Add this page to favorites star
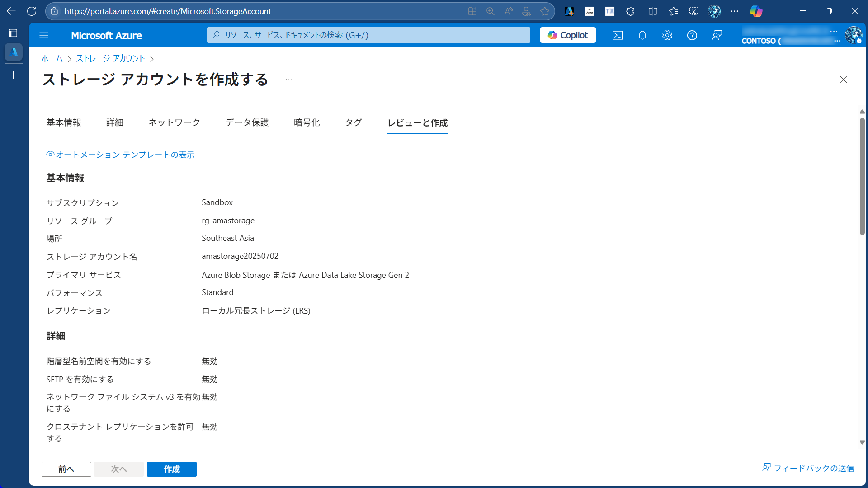 coord(545,11)
